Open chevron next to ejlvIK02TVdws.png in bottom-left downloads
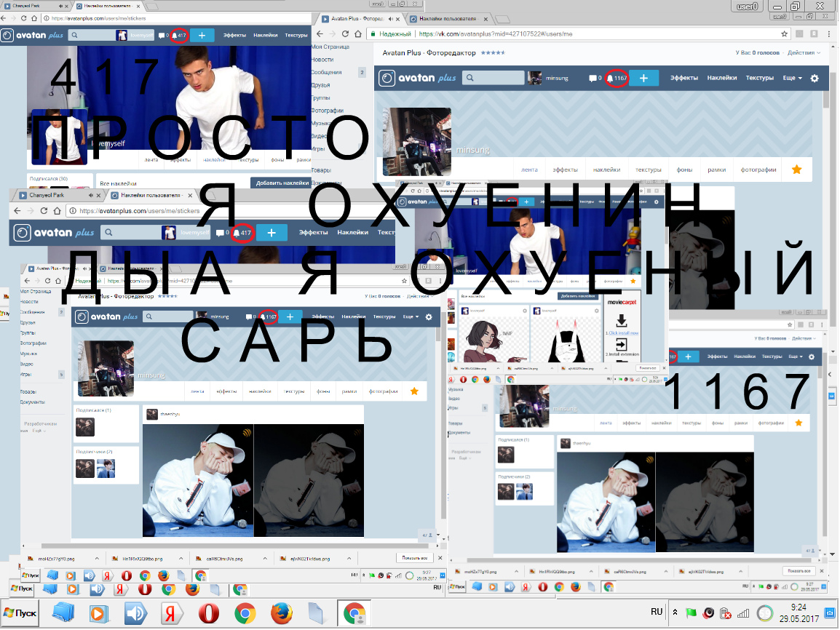The width and height of the screenshot is (840, 630). click(349, 558)
